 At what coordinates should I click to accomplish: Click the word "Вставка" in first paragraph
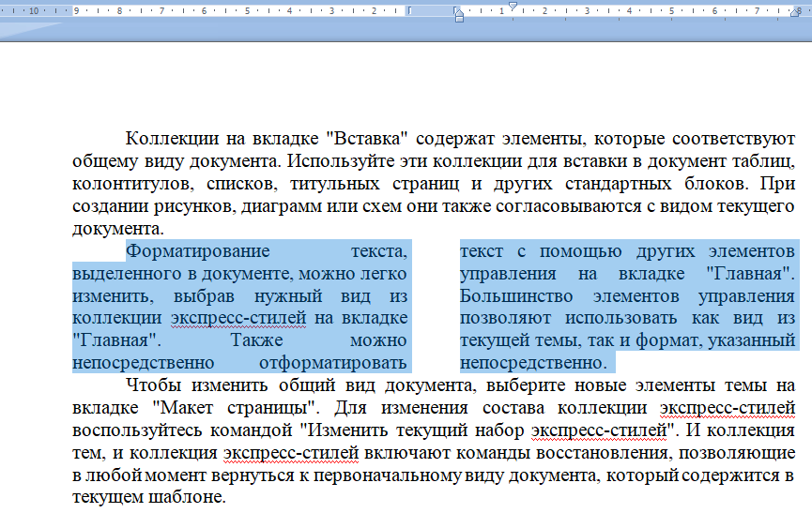tap(367, 139)
